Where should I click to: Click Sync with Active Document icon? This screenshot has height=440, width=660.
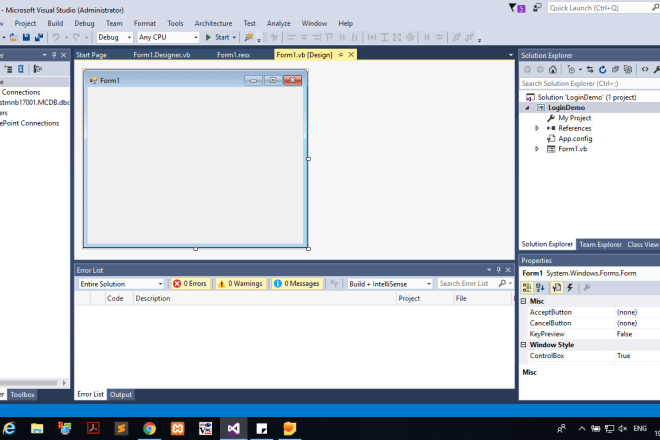tap(590, 69)
